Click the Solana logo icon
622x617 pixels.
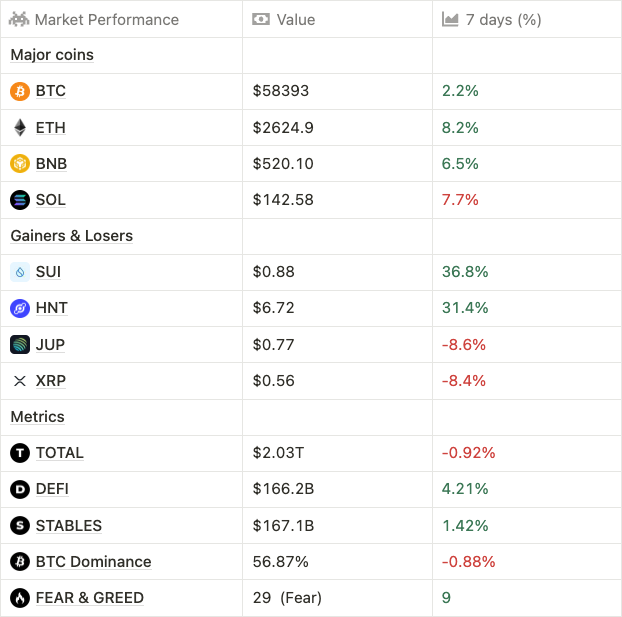20,200
